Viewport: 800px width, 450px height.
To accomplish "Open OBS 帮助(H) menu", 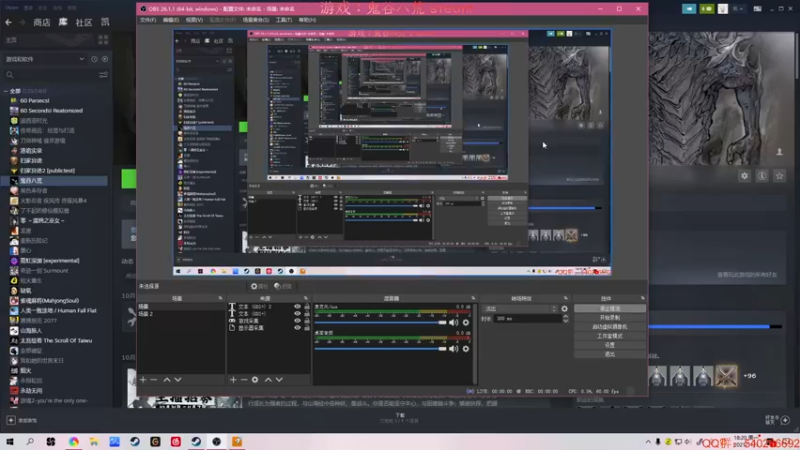I will pos(307,20).
